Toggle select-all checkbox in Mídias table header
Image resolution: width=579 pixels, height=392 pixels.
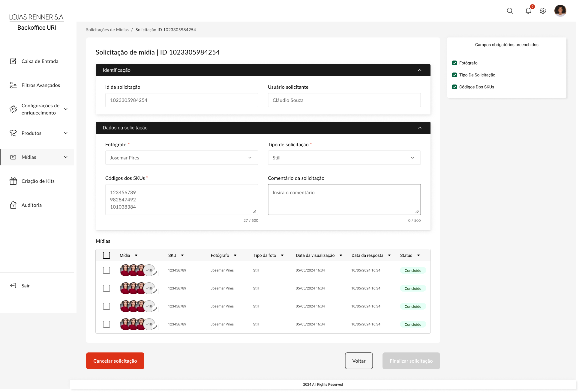pos(106,255)
